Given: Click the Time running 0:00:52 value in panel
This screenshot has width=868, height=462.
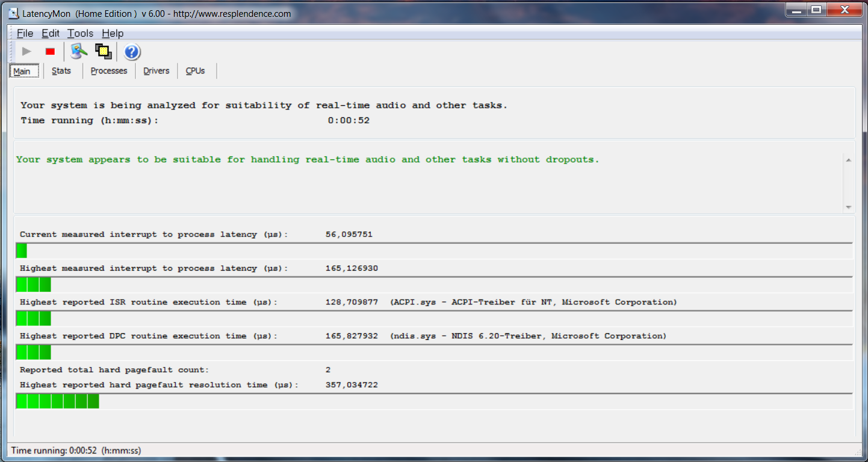Looking at the screenshot, I should coord(349,120).
